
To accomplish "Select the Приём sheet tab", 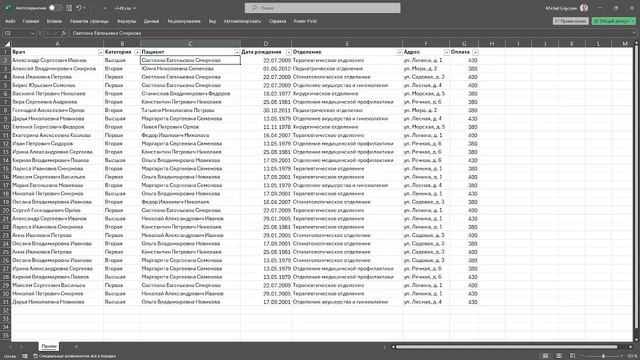I will 49,346.
